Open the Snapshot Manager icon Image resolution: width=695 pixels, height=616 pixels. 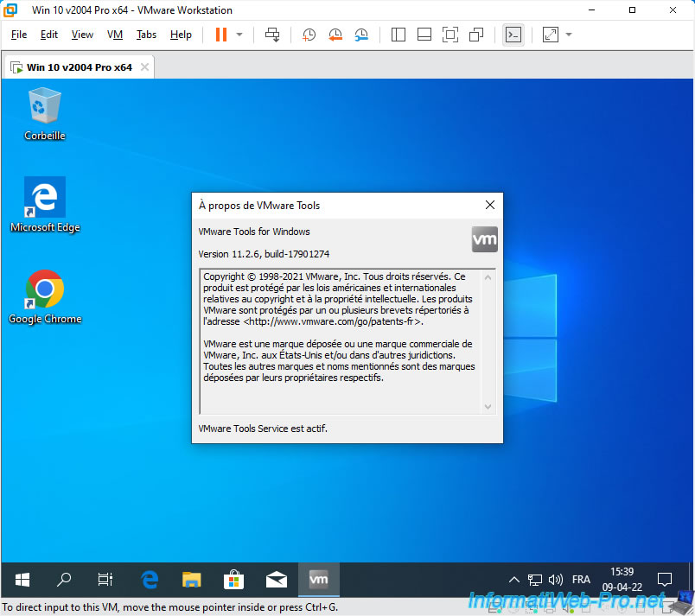click(361, 35)
